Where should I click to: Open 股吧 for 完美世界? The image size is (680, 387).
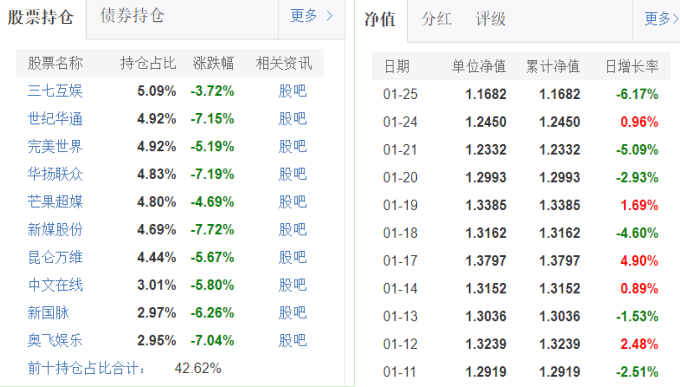tap(293, 147)
